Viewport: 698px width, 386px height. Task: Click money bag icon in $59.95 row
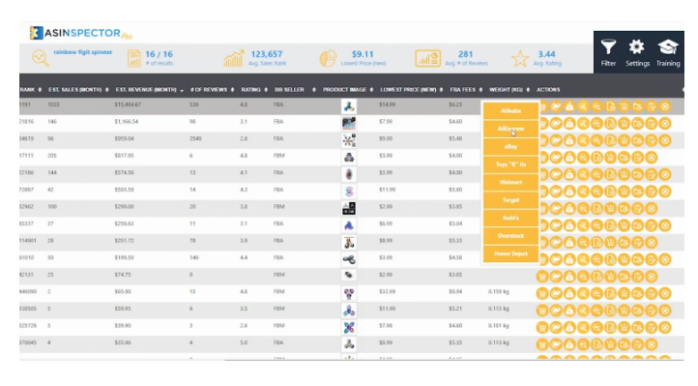click(x=569, y=310)
